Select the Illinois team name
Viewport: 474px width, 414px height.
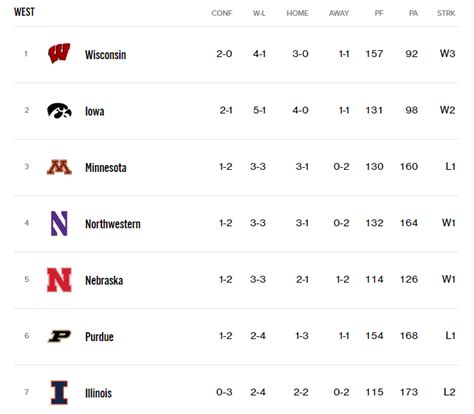tap(98, 393)
